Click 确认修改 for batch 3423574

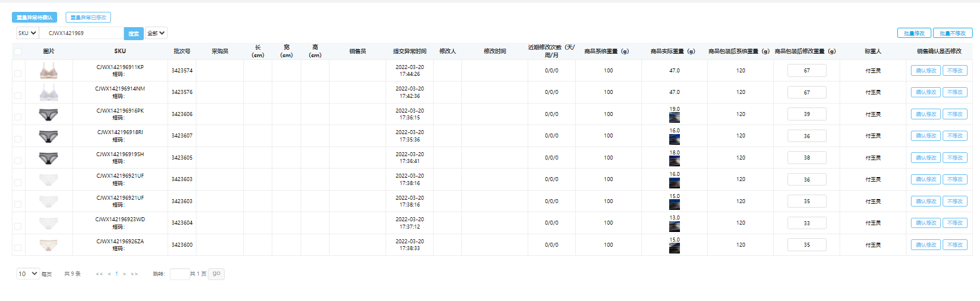(926, 71)
